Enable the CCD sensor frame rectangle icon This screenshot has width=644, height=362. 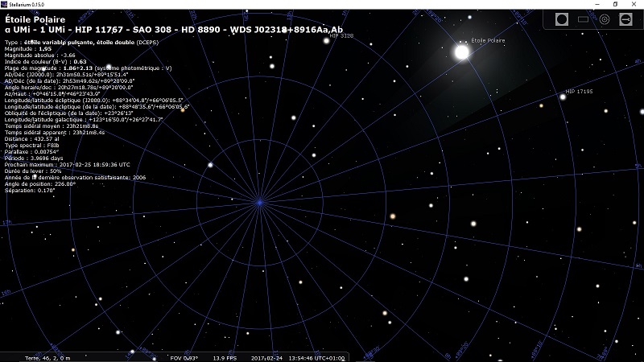pyautogui.click(x=584, y=19)
